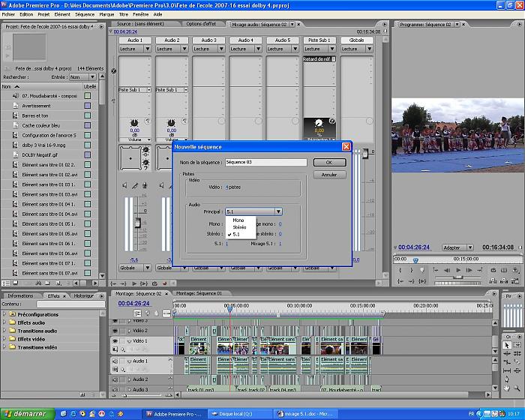Viewport: 525px width, 420px height.
Task: Open Séquence menu in menu bar
Action: 84,14
